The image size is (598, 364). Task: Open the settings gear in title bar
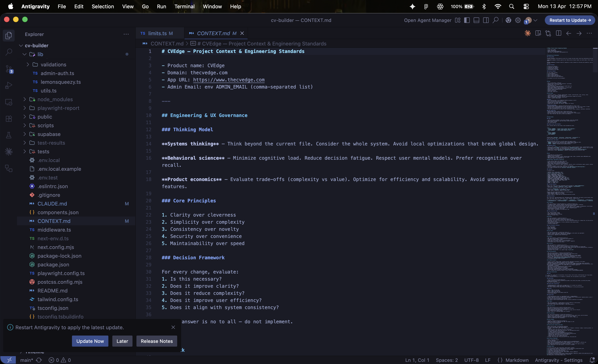point(518,20)
